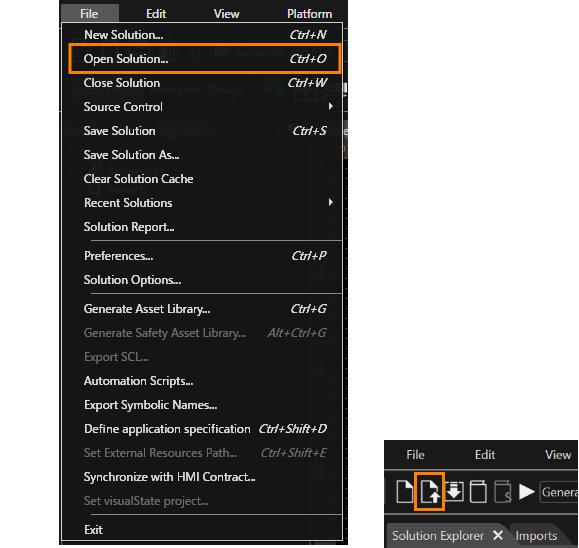This screenshot has width=579, height=548.
Task: Click the grayed Safety Asset Library icon
Action: [503, 492]
